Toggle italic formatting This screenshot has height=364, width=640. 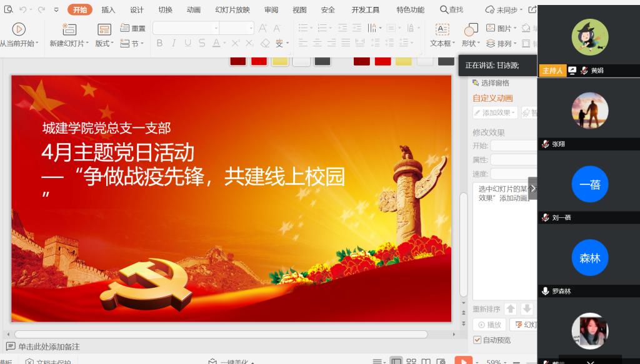[174, 43]
